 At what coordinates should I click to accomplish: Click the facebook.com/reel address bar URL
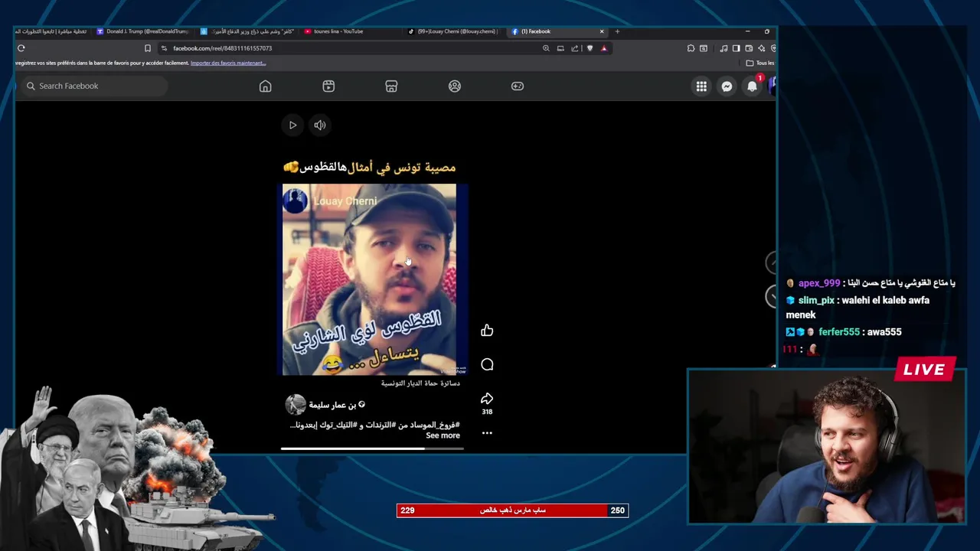(222, 48)
